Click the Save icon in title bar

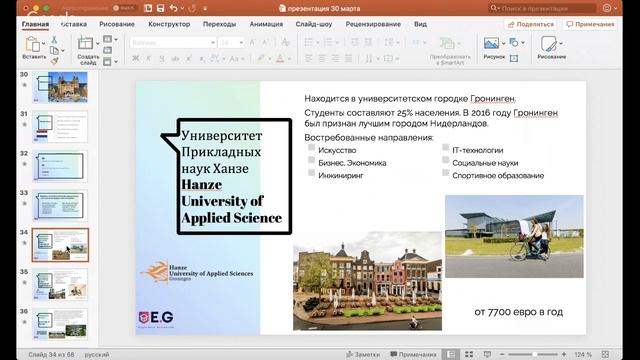(160, 8)
